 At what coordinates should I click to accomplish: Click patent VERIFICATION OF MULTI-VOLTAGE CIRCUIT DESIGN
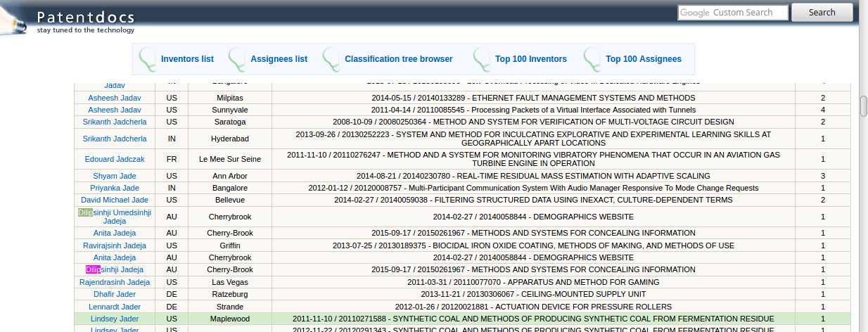click(533, 122)
